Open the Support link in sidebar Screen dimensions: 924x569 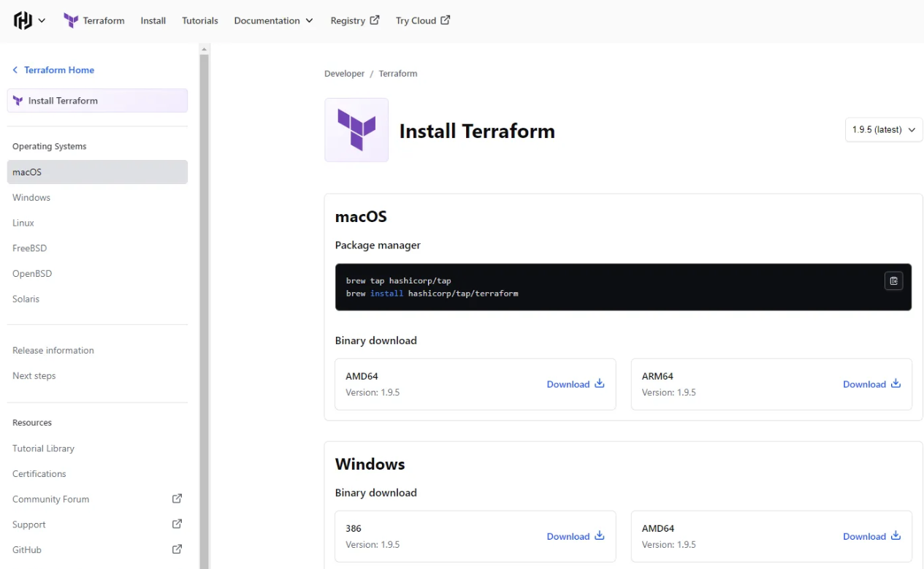[29, 524]
